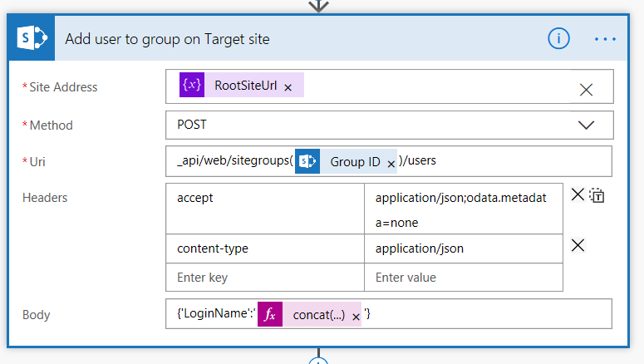Select the Group ID dynamic content token
The width and height of the screenshot is (644, 364).
pos(355,162)
